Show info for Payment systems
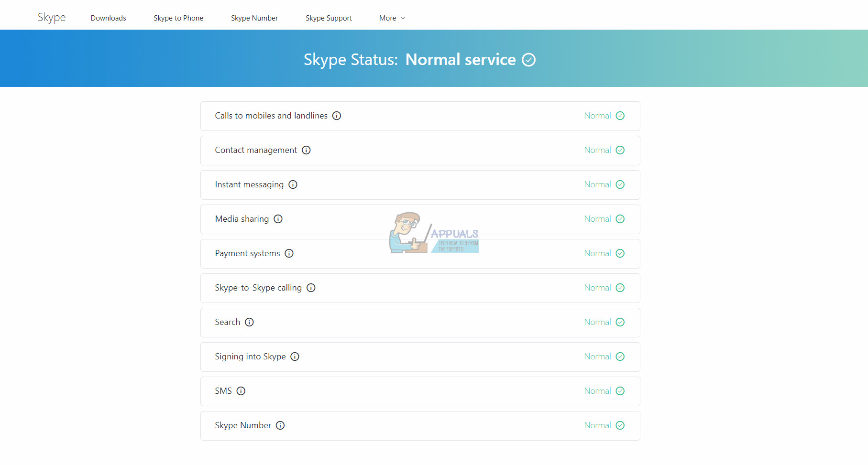This screenshot has width=868, height=465. [x=289, y=253]
